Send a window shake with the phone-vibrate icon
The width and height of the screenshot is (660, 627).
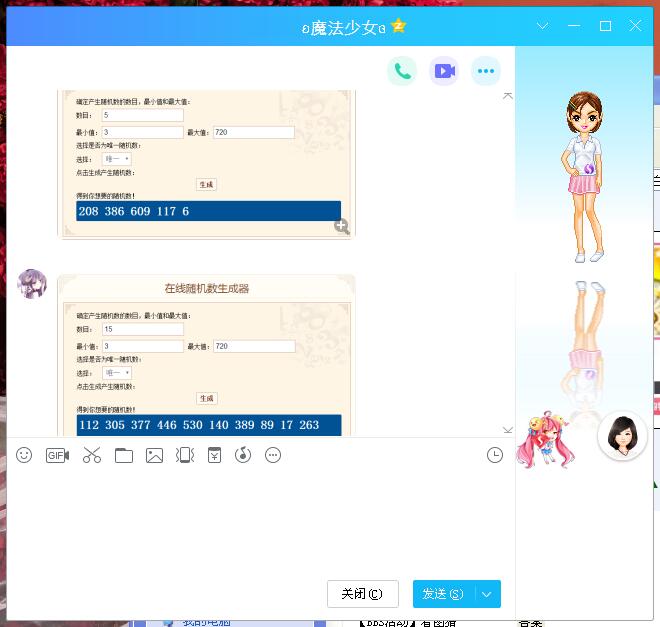pyautogui.click(x=185, y=455)
